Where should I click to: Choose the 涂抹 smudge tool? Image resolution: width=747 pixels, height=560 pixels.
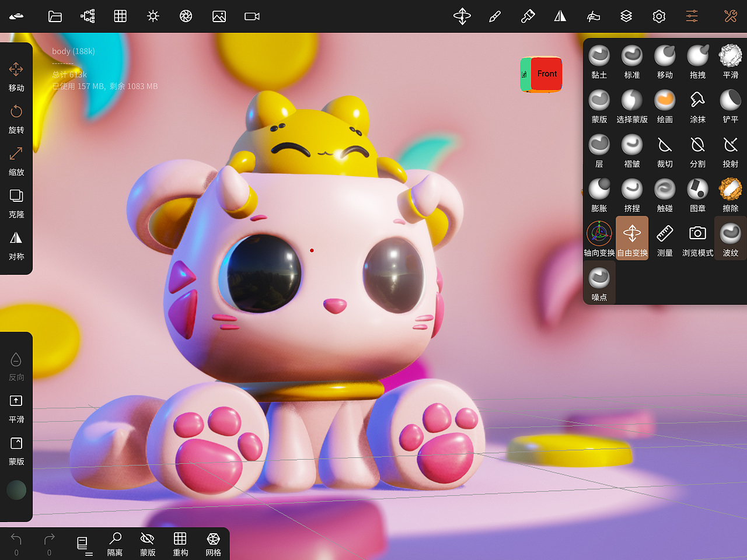698,106
